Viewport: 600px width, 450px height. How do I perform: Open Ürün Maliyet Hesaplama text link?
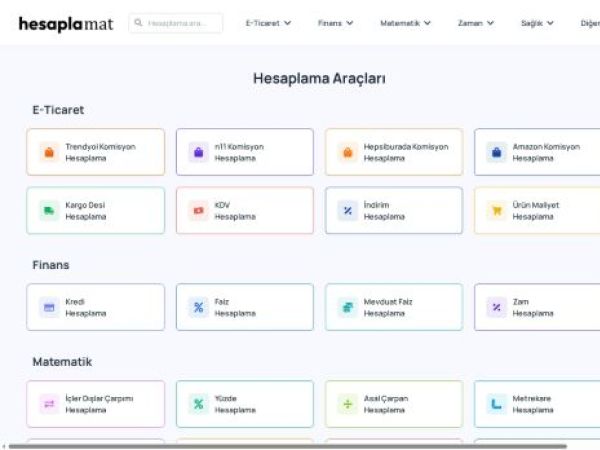(536, 210)
